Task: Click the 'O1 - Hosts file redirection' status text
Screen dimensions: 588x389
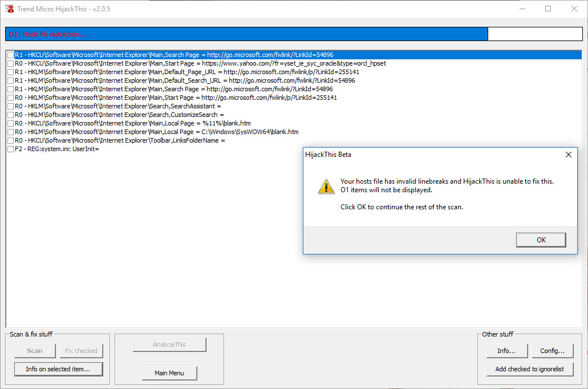Action: pyautogui.click(x=47, y=35)
